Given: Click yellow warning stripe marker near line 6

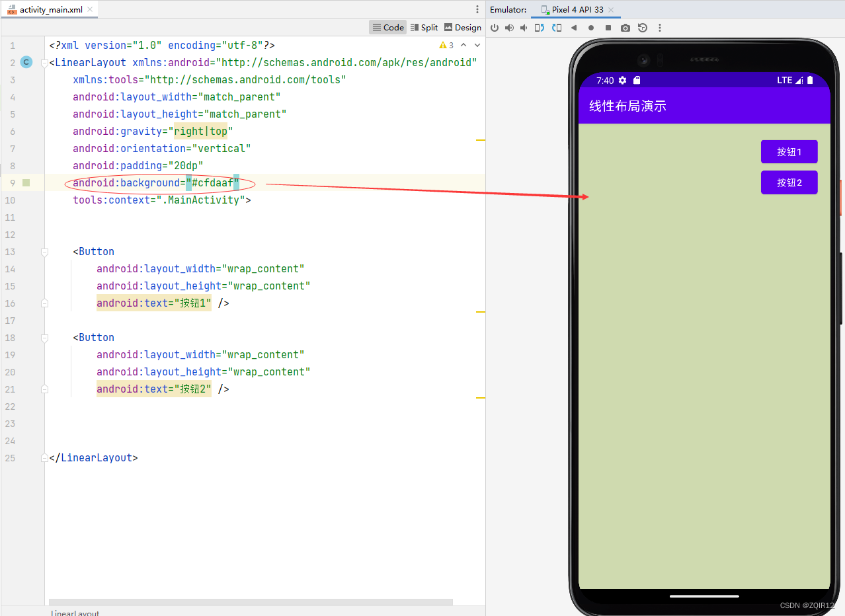Looking at the screenshot, I should tap(481, 140).
